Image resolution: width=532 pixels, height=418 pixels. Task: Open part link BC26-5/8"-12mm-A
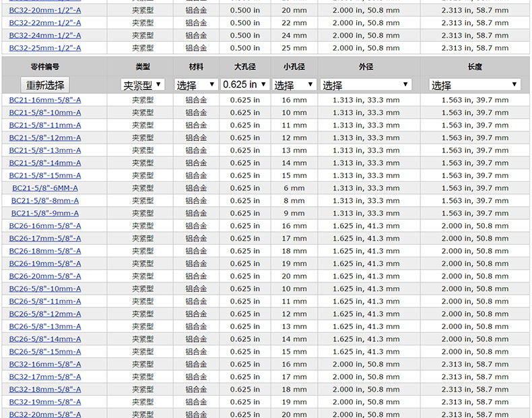[45, 314]
